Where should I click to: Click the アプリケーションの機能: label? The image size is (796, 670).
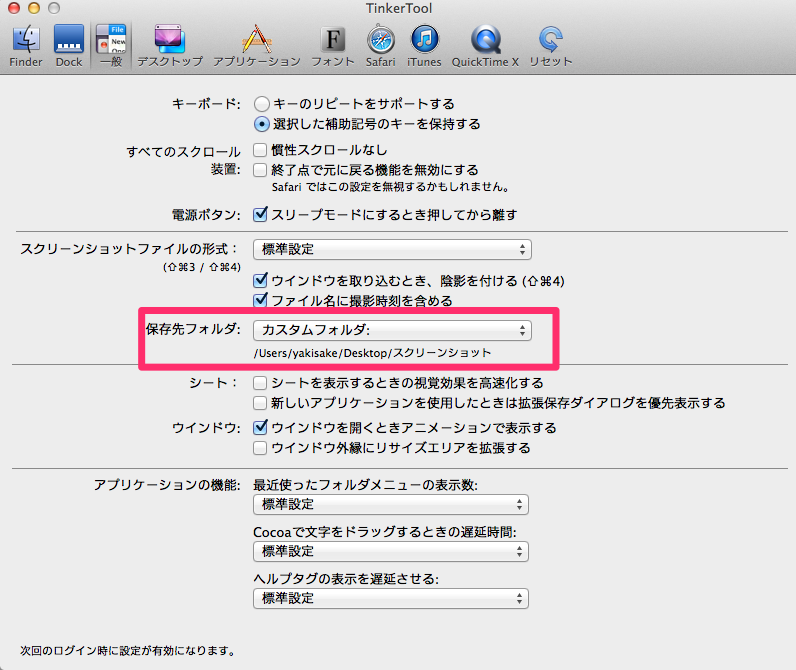pos(167,485)
